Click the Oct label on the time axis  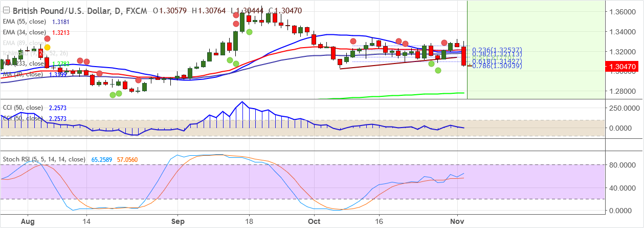point(315,222)
